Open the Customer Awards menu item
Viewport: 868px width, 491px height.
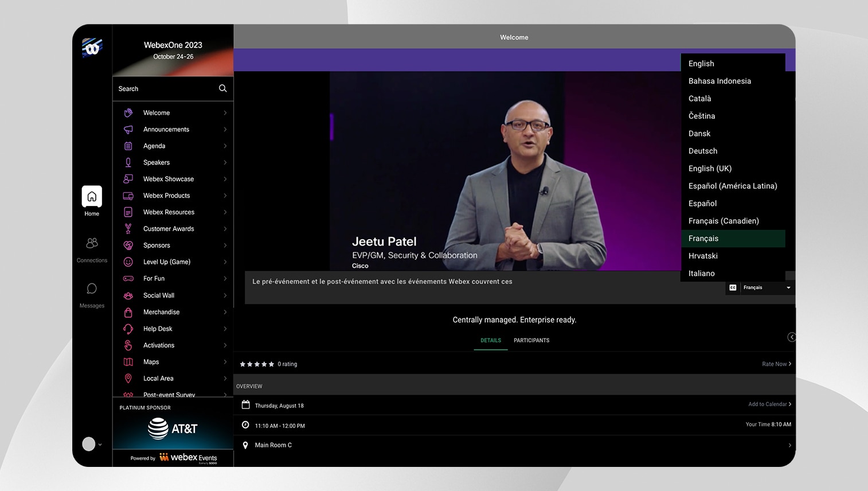(173, 229)
